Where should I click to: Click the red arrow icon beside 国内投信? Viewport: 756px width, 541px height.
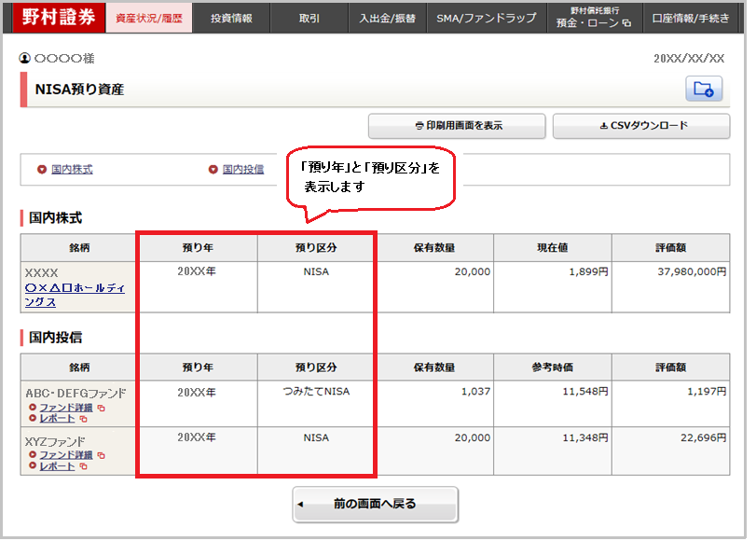(x=213, y=170)
